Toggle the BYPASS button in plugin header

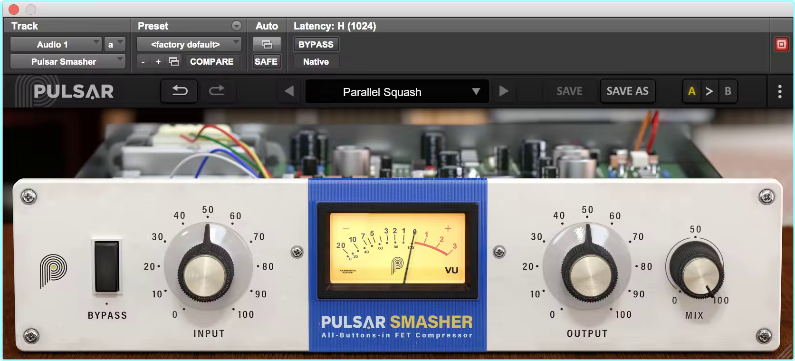tap(316, 45)
